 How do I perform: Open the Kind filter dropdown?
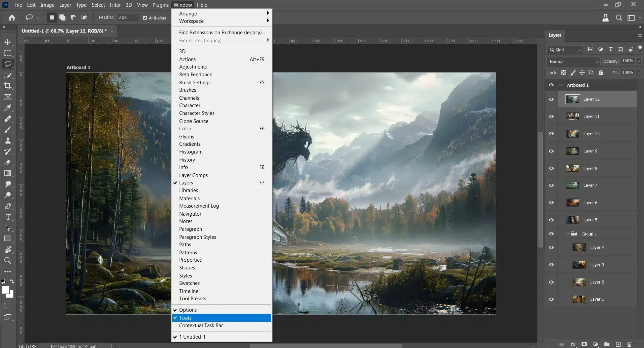[x=564, y=50]
